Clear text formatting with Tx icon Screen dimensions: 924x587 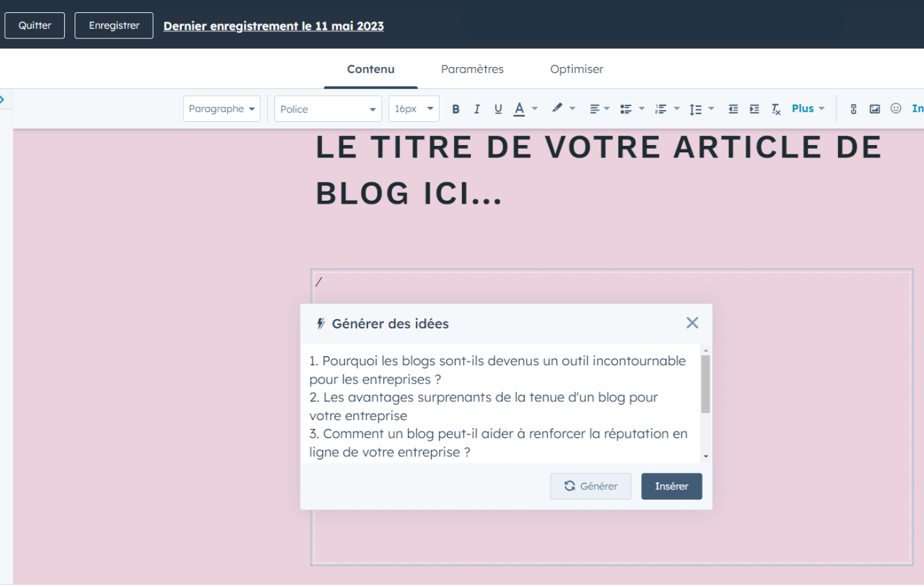tap(776, 109)
